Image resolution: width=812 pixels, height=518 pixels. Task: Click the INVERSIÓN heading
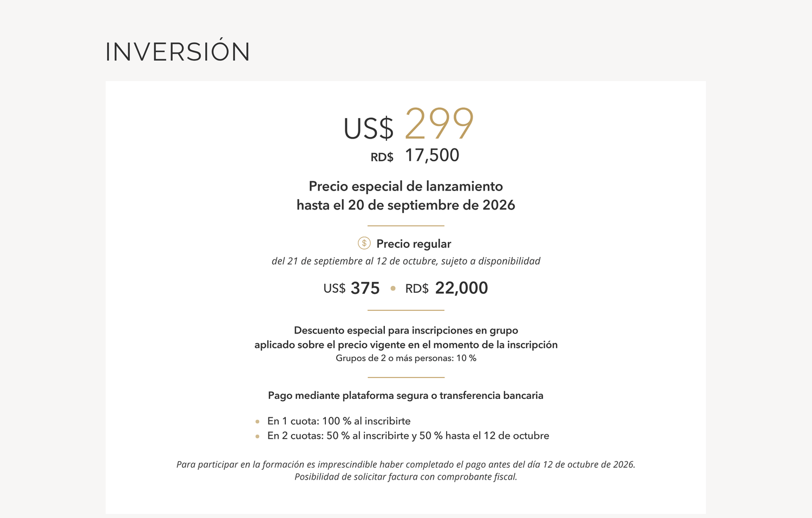click(x=178, y=51)
